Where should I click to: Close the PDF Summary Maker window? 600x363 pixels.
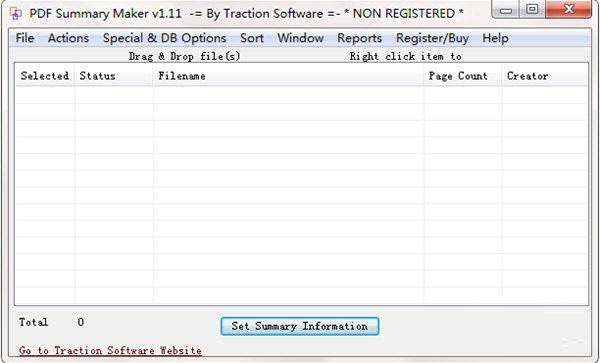coord(569,10)
